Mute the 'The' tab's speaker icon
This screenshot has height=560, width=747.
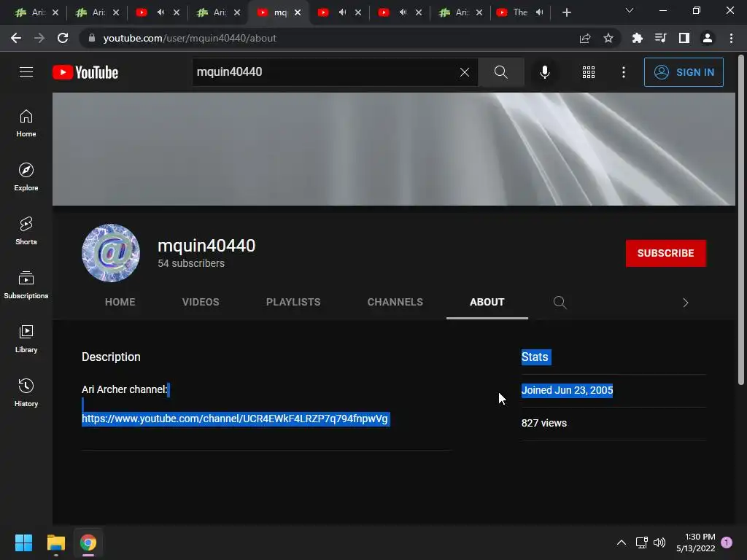click(x=539, y=12)
